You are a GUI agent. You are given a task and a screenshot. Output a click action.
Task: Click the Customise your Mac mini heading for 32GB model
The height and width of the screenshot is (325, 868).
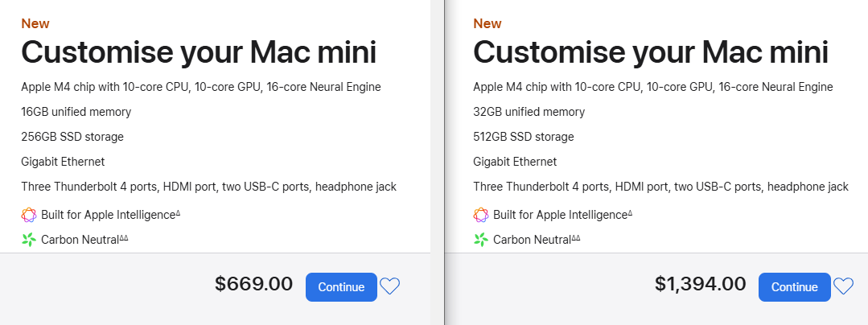point(650,53)
